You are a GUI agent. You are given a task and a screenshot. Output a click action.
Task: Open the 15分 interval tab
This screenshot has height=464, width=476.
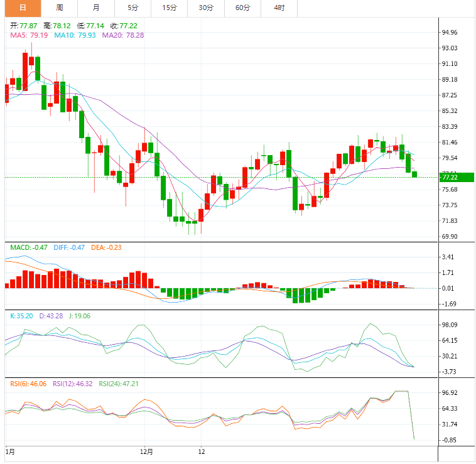click(169, 8)
